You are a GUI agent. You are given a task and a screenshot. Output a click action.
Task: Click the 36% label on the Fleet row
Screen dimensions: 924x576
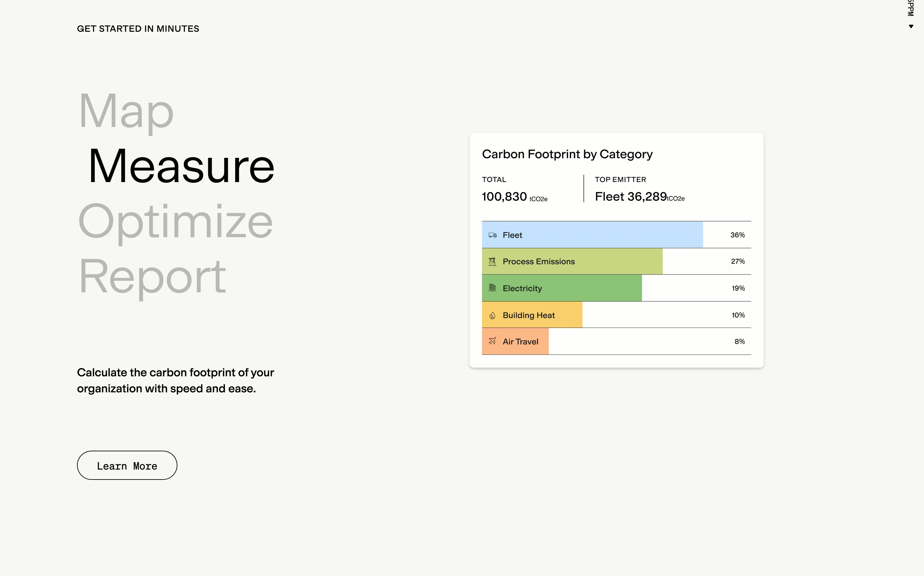coord(737,235)
